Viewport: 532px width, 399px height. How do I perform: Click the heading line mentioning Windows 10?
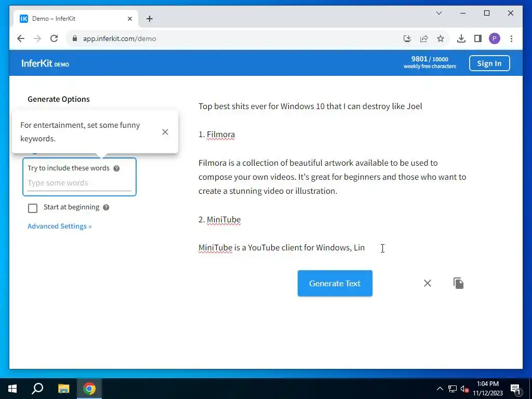point(310,106)
